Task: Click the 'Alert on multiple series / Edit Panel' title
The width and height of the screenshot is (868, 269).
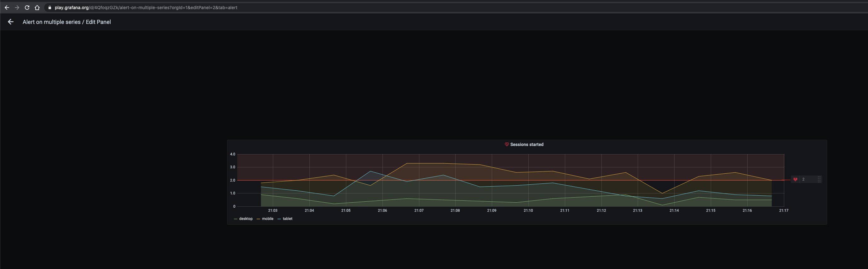Action: (x=67, y=22)
